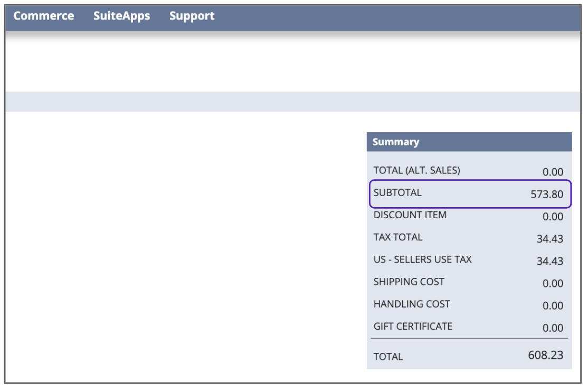588x390 pixels.
Task: Select the final TOTAL label
Action: pyautogui.click(x=388, y=357)
